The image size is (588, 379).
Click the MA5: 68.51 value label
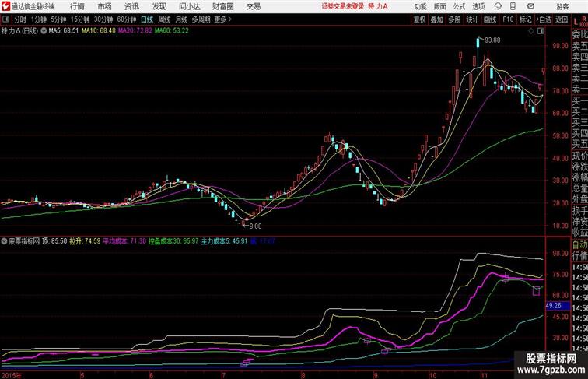64,31
